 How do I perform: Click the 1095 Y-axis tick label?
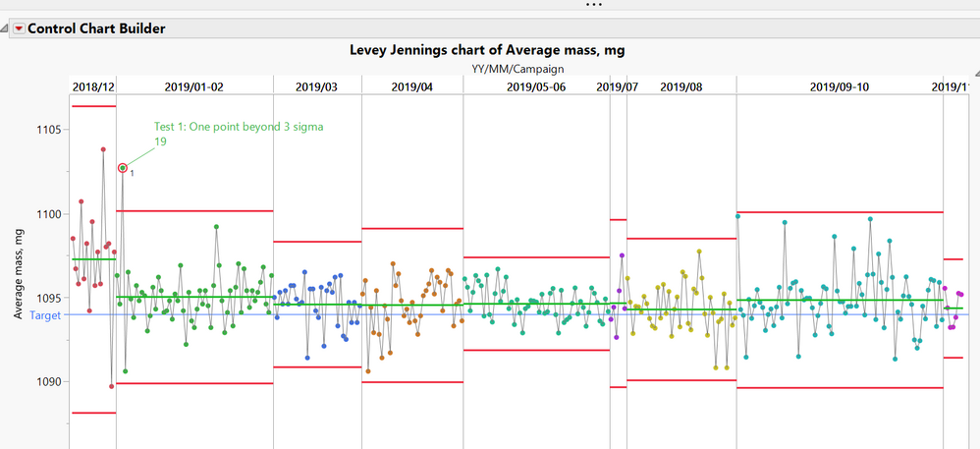48,298
